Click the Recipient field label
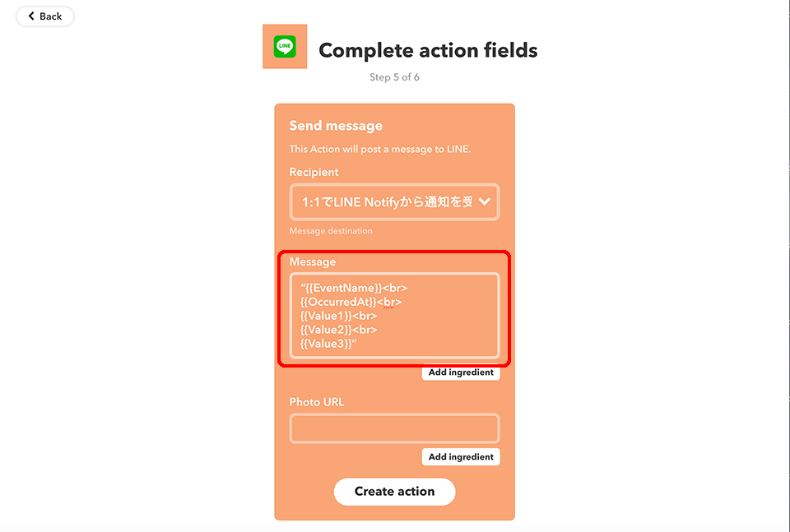This screenshot has height=532, width=790. [x=314, y=172]
